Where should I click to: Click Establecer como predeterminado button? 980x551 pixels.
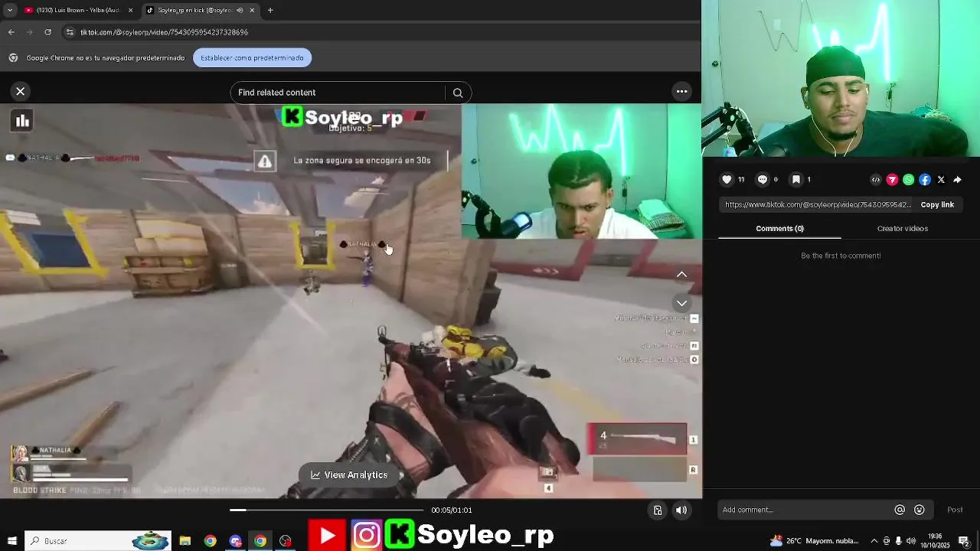point(252,57)
